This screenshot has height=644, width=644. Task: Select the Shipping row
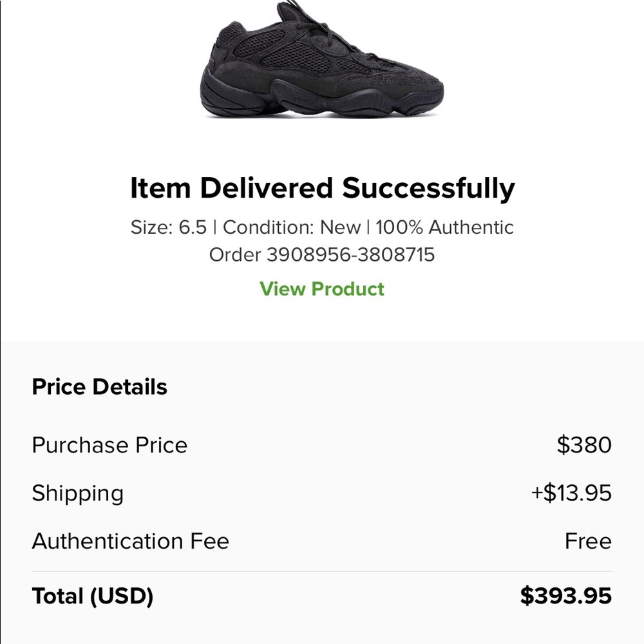77,493
